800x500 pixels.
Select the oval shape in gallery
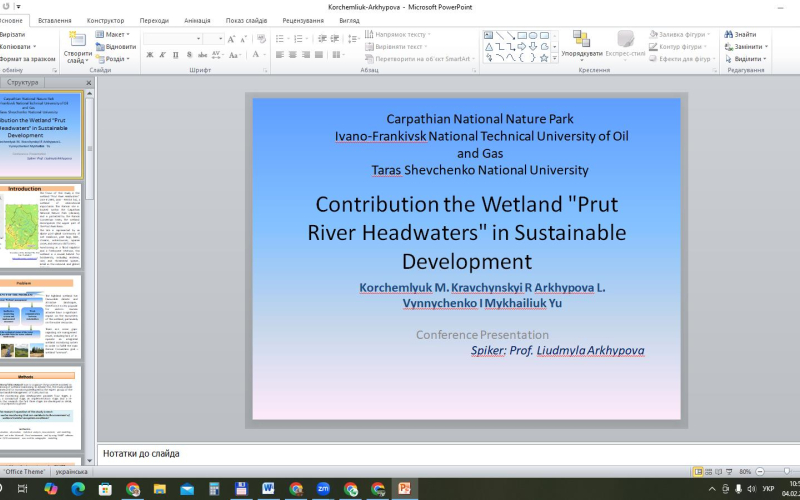[533, 36]
